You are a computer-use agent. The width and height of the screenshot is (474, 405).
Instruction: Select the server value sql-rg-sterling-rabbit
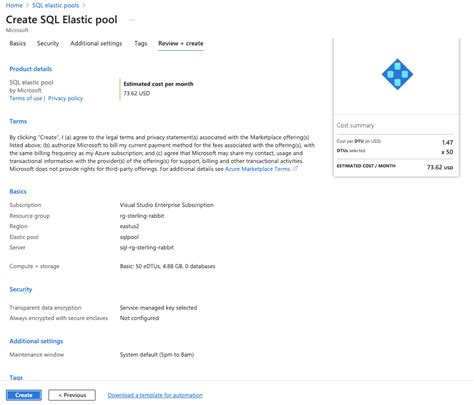tap(147, 247)
